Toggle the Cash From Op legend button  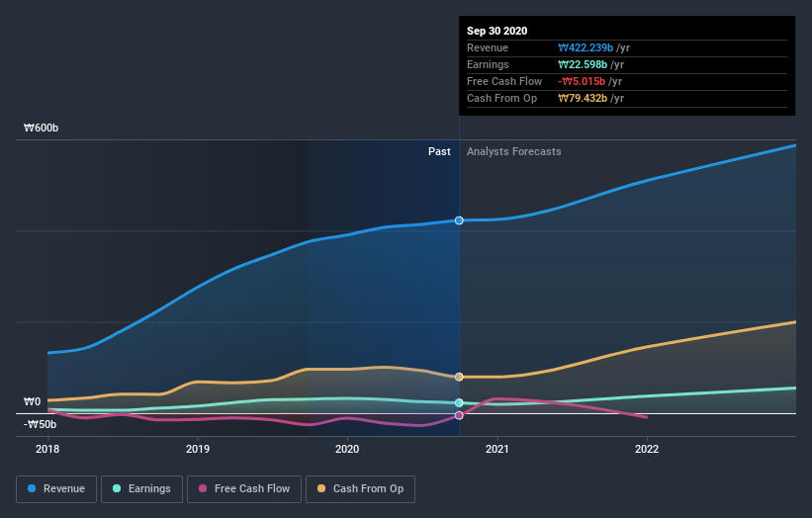tap(360, 489)
